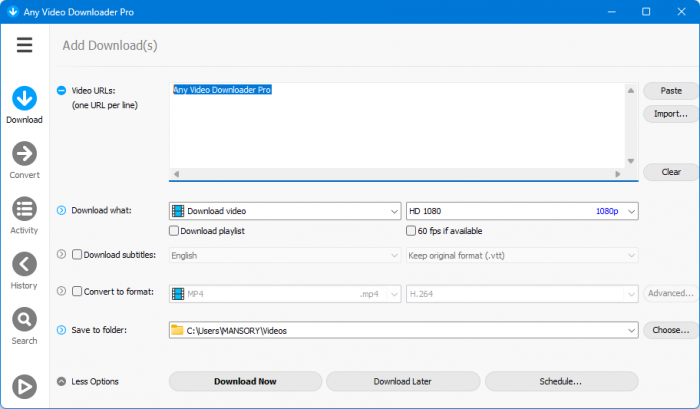
Task: Collapse options via Less Options arrow
Action: pyautogui.click(x=61, y=381)
